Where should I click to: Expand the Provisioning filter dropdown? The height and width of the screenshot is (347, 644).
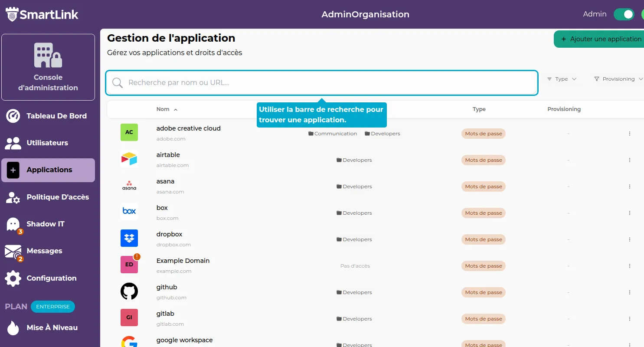click(x=618, y=79)
